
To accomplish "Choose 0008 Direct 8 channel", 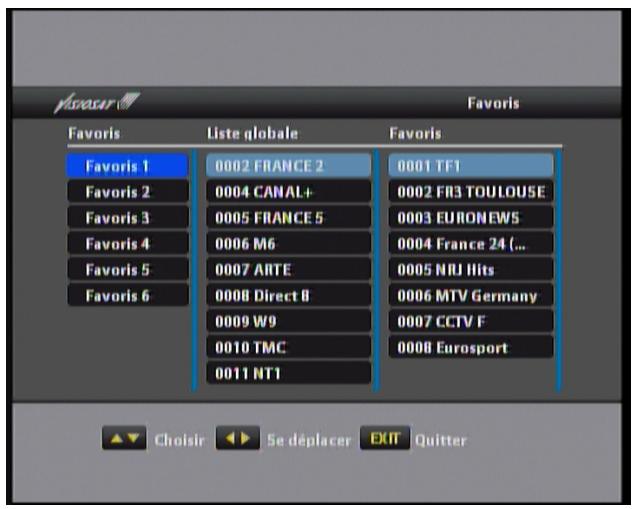I will pyautogui.click(x=289, y=296).
